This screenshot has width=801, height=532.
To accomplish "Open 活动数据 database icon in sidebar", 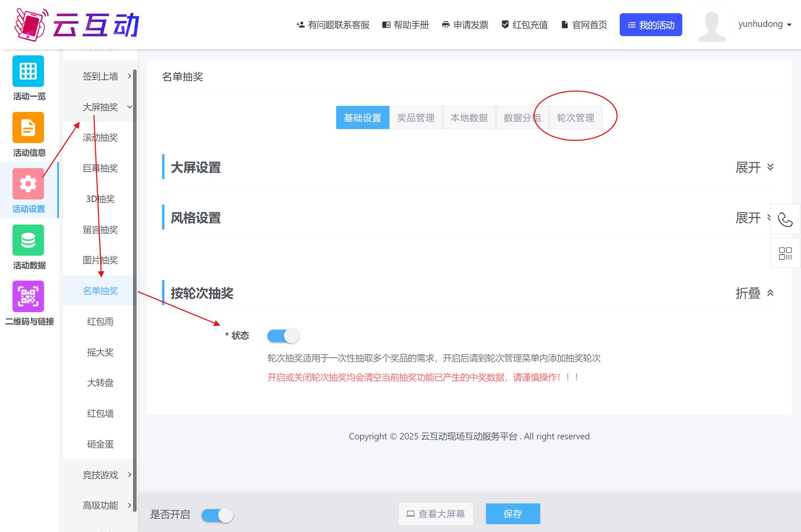I will [28, 240].
